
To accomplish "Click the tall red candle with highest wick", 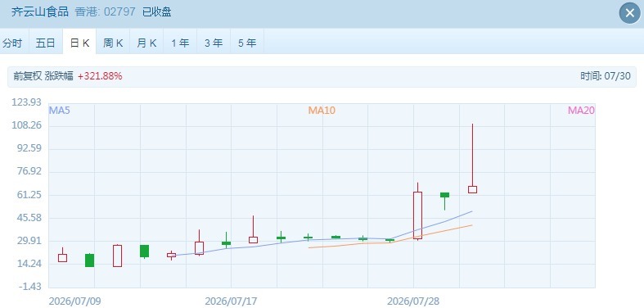I will [x=472, y=158].
